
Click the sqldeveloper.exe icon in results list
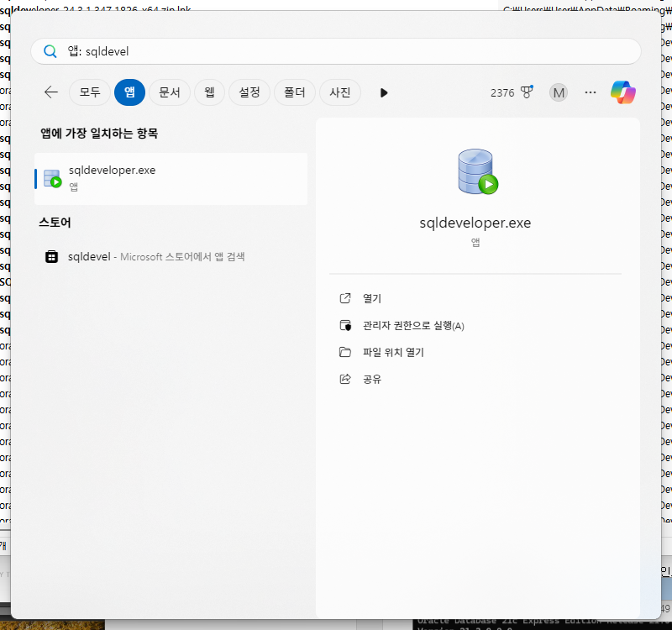[53, 178]
